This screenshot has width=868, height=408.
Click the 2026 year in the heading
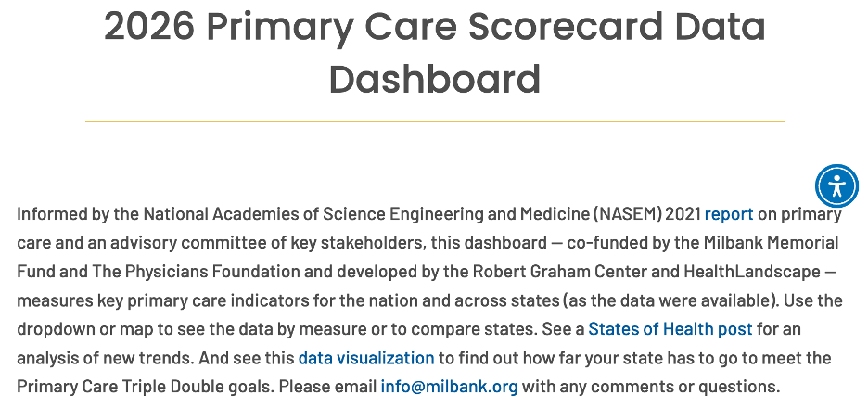point(148,27)
